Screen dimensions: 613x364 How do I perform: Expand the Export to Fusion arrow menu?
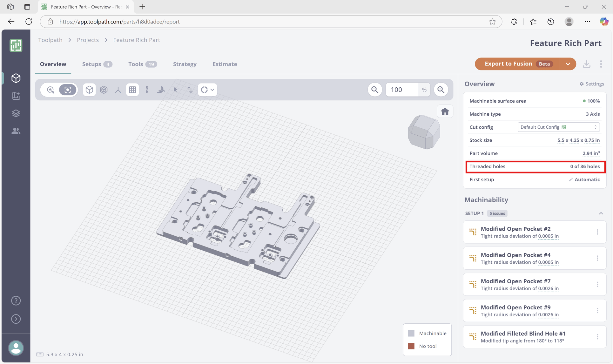click(x=568, y=64)
